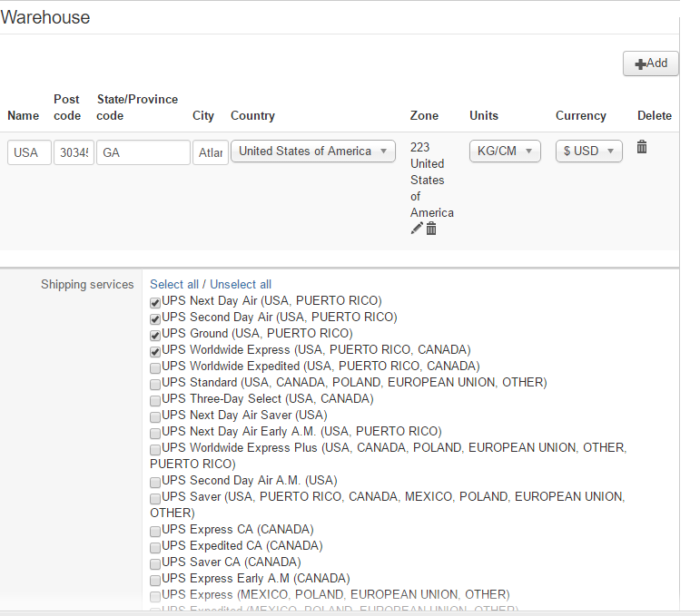Click the trash icon below zone text
The height and width of the screenshot is (616, 700).
point(431,229)
